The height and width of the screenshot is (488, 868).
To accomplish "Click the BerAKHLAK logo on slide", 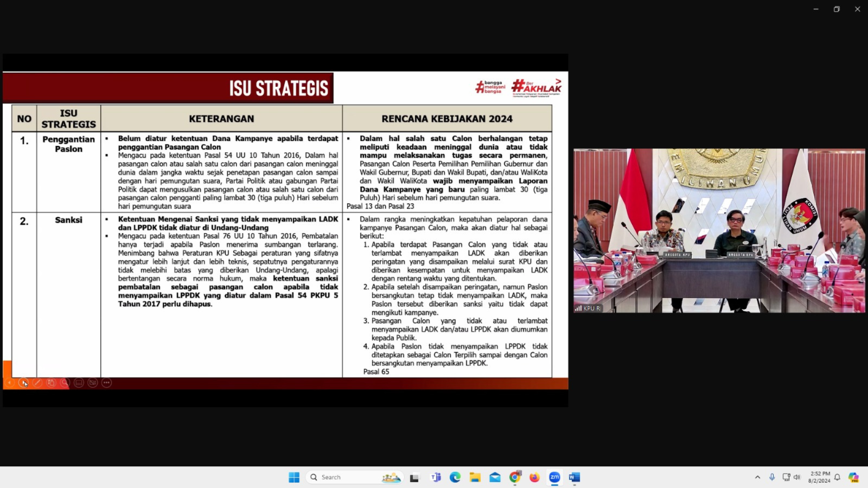I will click(x=537, y=87).
